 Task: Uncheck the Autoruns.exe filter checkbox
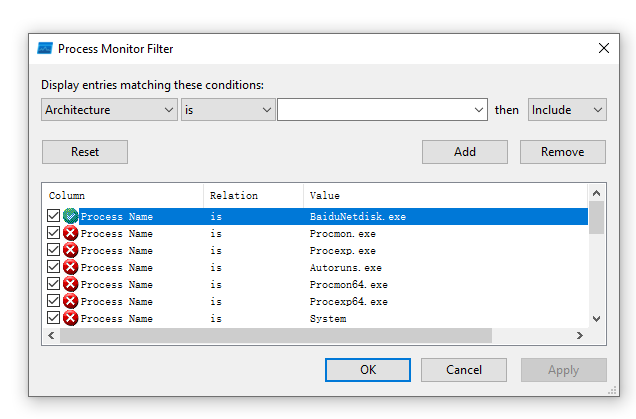(53, 266)
